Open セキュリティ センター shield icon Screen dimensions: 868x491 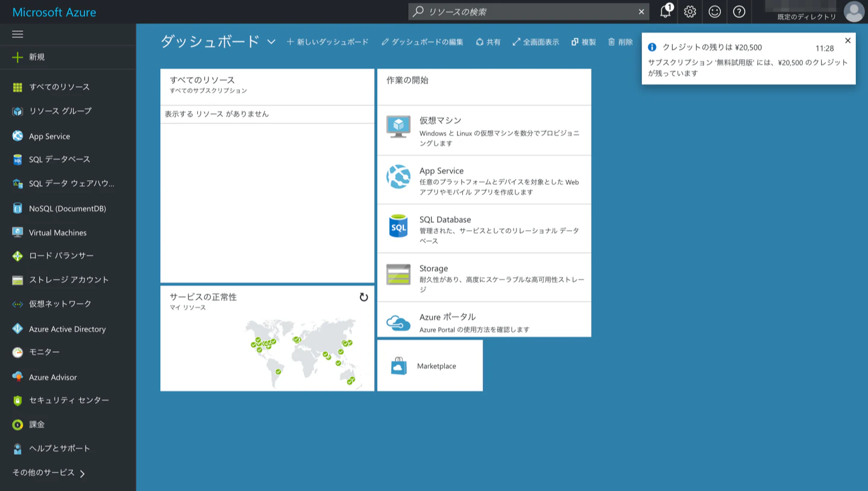[x=17, y=401]
